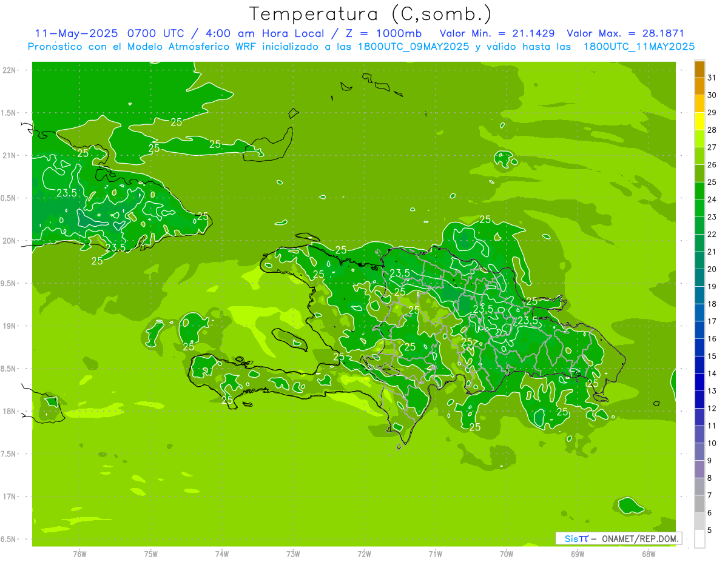Screen dimensions: 728x562
Task: Click the '25' colorbar value label
Action: (712, 182)
